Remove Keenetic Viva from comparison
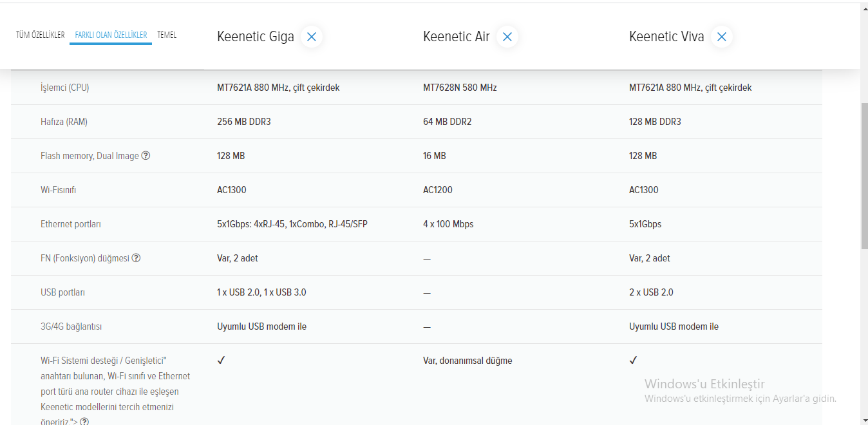Screen dimensions: 868x425 tap(722, 37)
